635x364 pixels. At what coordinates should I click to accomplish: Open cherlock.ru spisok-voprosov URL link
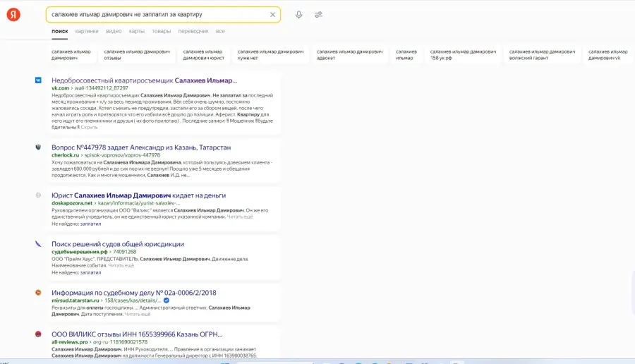[106, 155]
